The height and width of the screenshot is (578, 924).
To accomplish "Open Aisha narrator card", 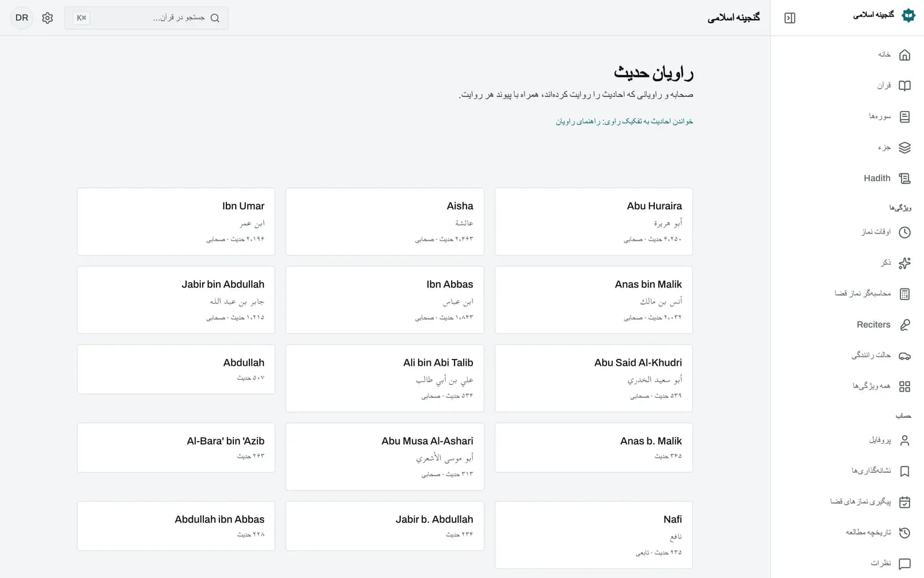I will (385, 221).
